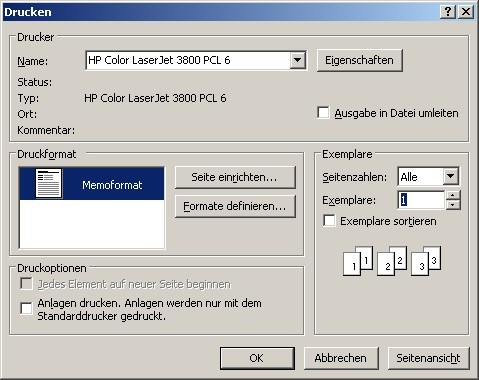Click Formate definieren button
Image resolution: width=479 pixels, height=380 pixels.
point(235,206)
